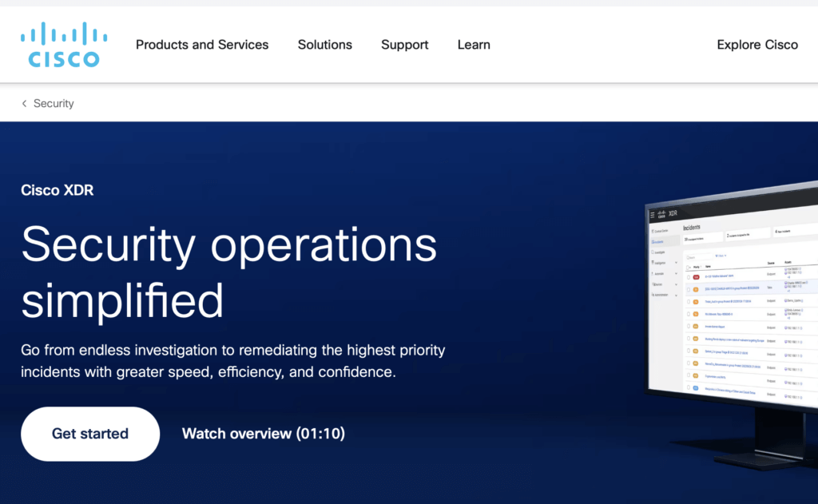Check the first incident row checkbox
818x504 pixels.
pos(688,276)
